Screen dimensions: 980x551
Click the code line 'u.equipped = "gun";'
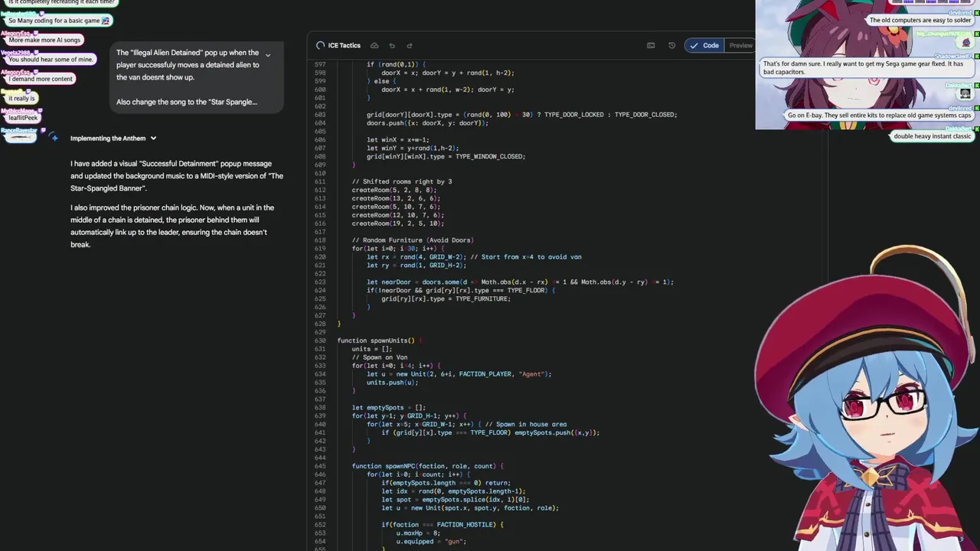431,542
